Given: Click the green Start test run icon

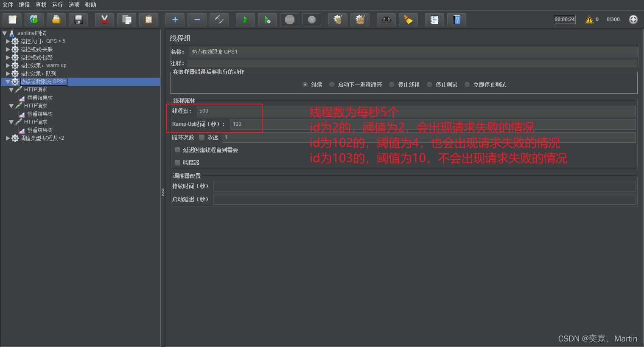Looking at the screenshot, I should coord(245,20).
